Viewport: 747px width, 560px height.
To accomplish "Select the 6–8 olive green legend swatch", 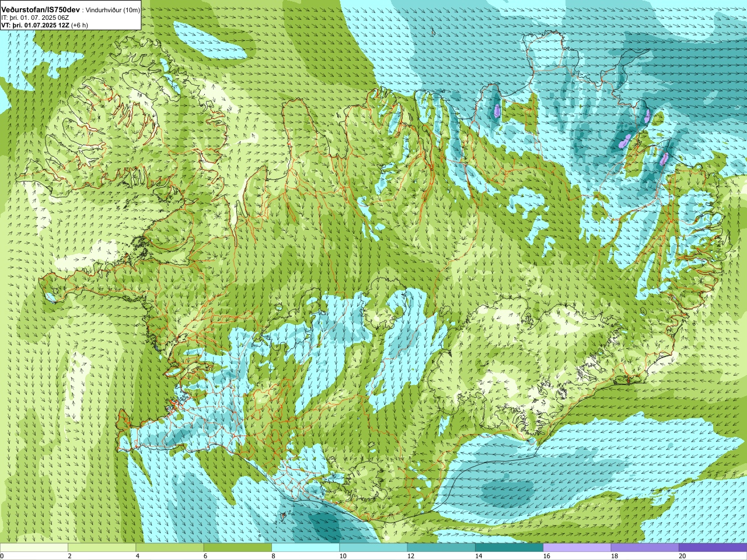I will (x=238, y=548).
